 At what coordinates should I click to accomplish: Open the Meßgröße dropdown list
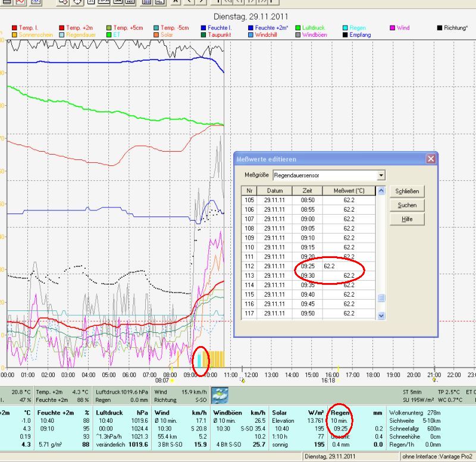tap(381, 175)
